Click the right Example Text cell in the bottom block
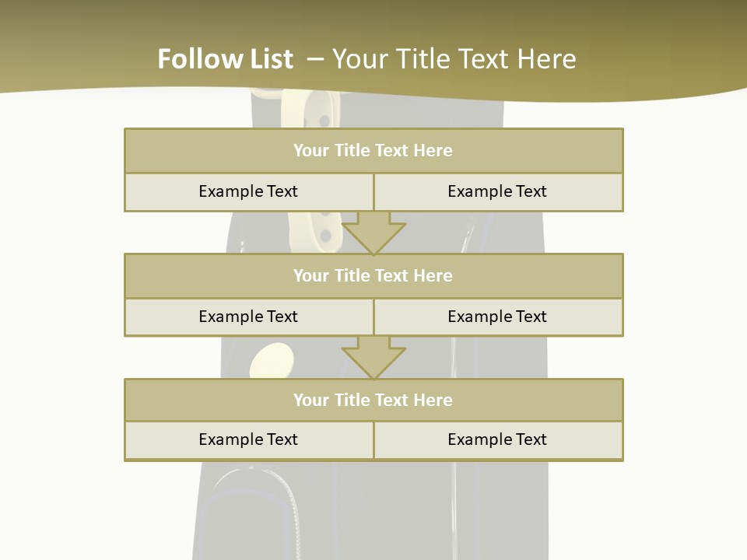The height and width of the screenshot is (560, 747). [x=497, y=440]
